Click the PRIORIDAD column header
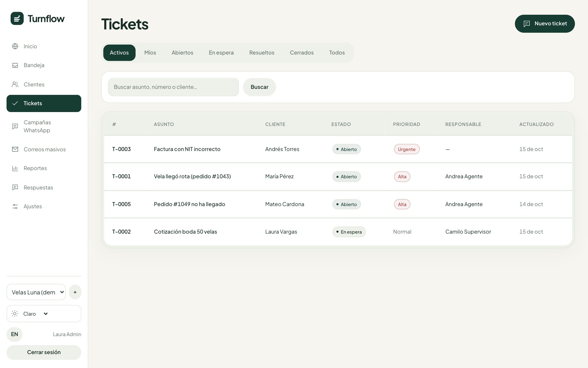The height and width of the screenshot is (368, 588). pos(406,124)
